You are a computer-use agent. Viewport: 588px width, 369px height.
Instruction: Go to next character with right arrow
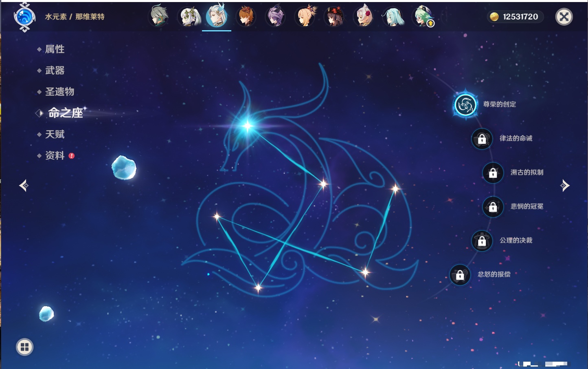tap(565, 186)
